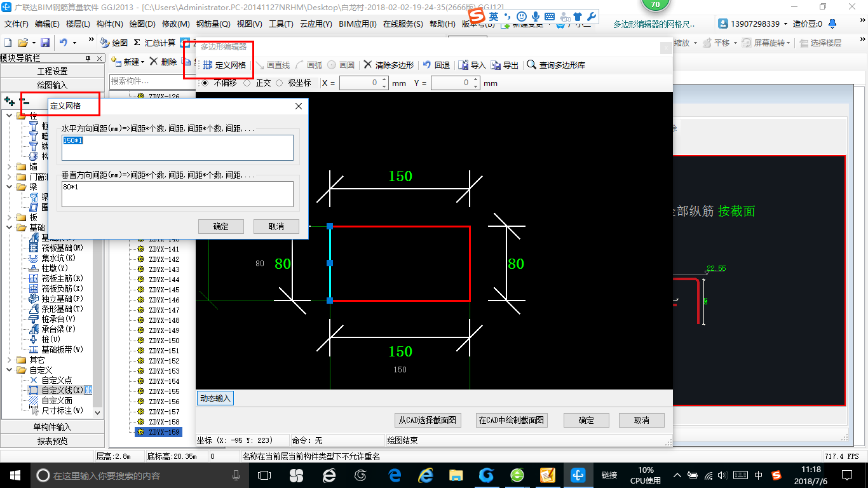Select 筏板主筋(R) tree item
This screenshot has width=868, height=488.
(62, 278)
